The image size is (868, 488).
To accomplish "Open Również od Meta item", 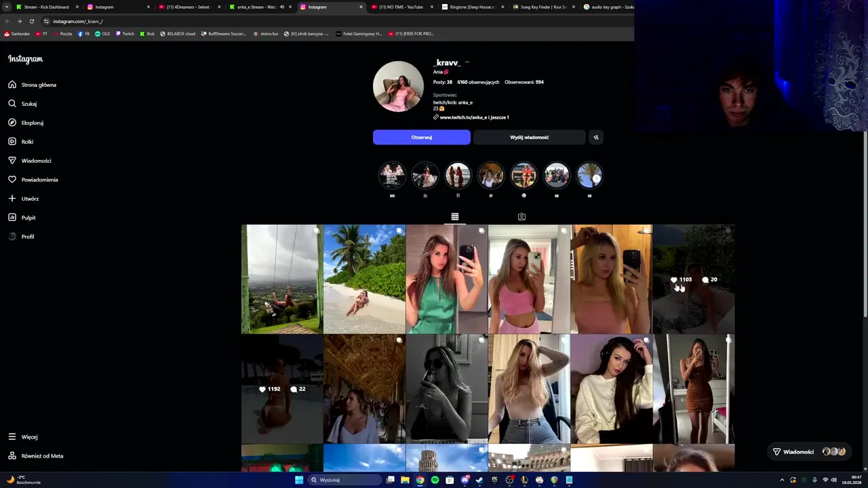I will [x=36, y=455].
